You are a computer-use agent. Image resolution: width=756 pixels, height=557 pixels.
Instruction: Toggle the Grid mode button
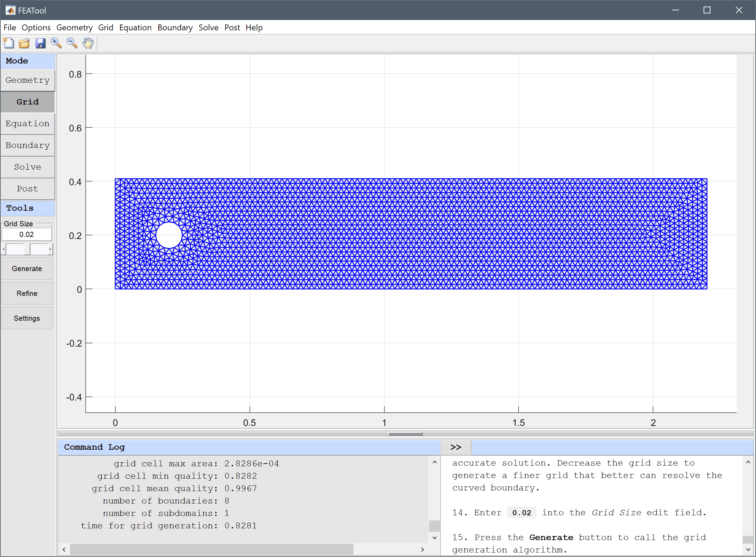[x=28, y=102]
